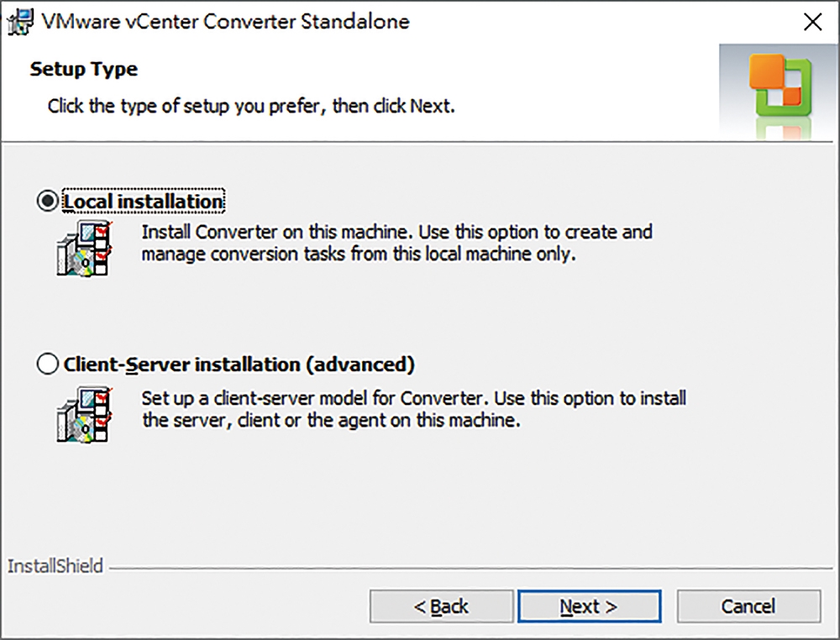Screen dimensions: 840x640
Task: Click the 'Install Converter on this machine' description
Action: (x=396, y=243)
